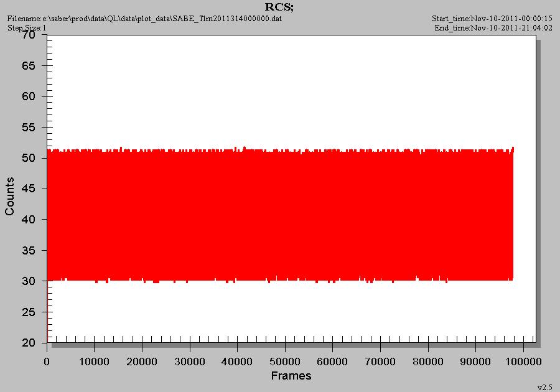Click the "Step Size:1" label
Viewport: 560px width, 392px height.
click(27, 28)
